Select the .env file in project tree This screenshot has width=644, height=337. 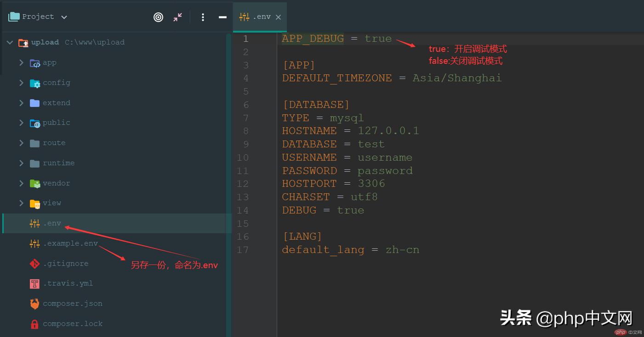[x=52, y=223]
